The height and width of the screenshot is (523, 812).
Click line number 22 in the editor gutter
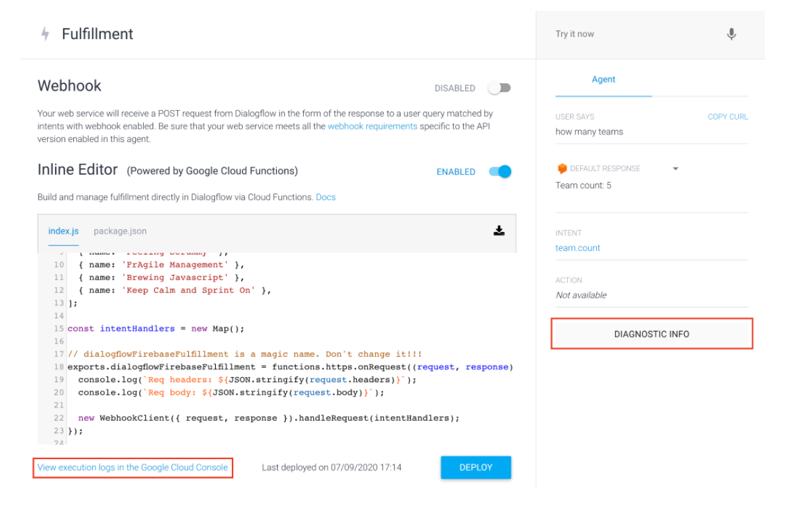click(58, 418)
